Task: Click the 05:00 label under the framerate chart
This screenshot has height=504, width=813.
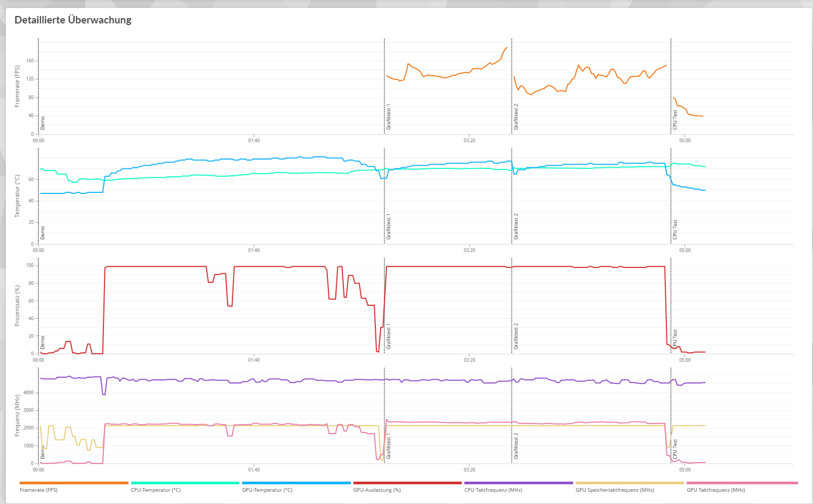Action: [685, 141]
